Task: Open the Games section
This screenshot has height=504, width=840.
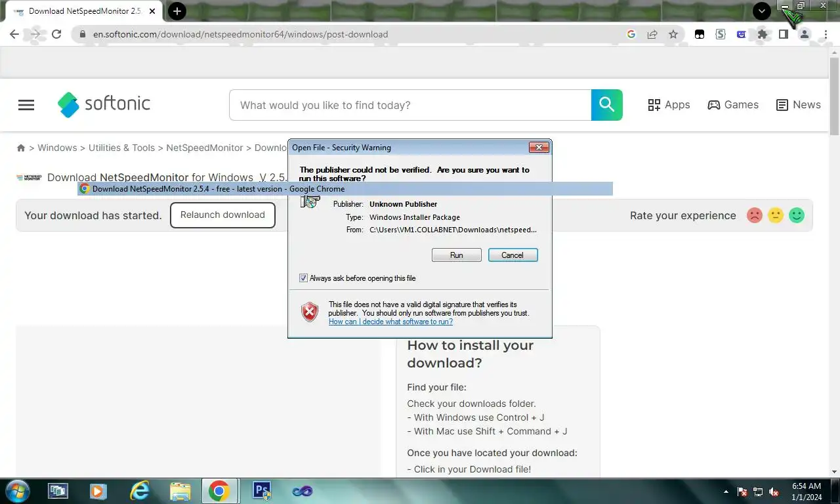Action: (733, 105)
